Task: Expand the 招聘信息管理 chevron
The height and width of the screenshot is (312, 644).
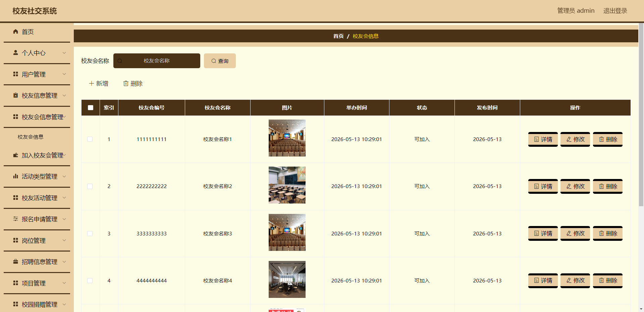Action: coord(64,262)
